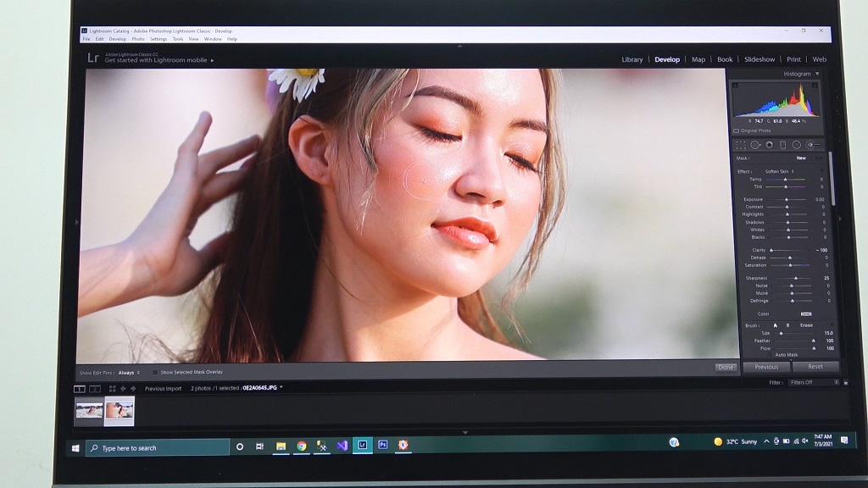
Task: Click the right panel scrollbar
Action: tap(832, 177)
